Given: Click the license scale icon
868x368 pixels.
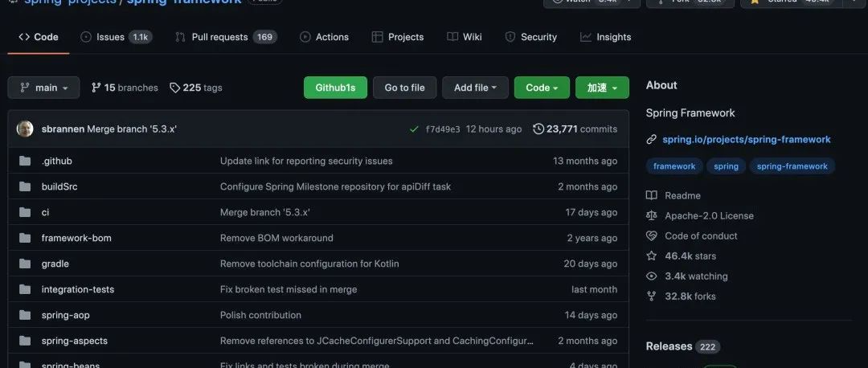Looking at the screenshot, I should pyautogui.click(x=652, y=215).
